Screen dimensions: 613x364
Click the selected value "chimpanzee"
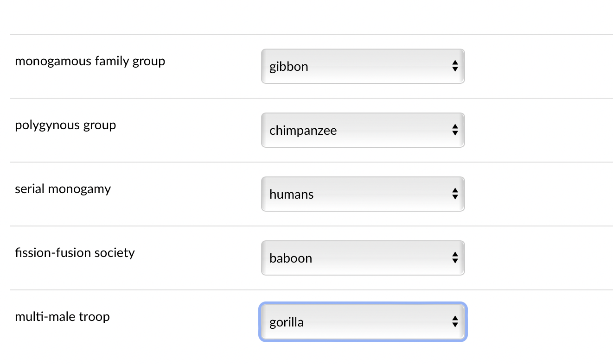tap(303, 131)
